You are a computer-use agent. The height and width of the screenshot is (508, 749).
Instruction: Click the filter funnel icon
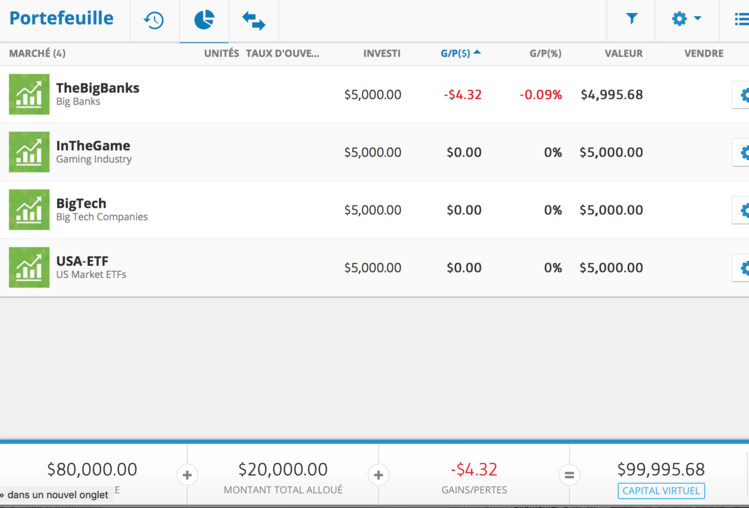click(631, 19)
